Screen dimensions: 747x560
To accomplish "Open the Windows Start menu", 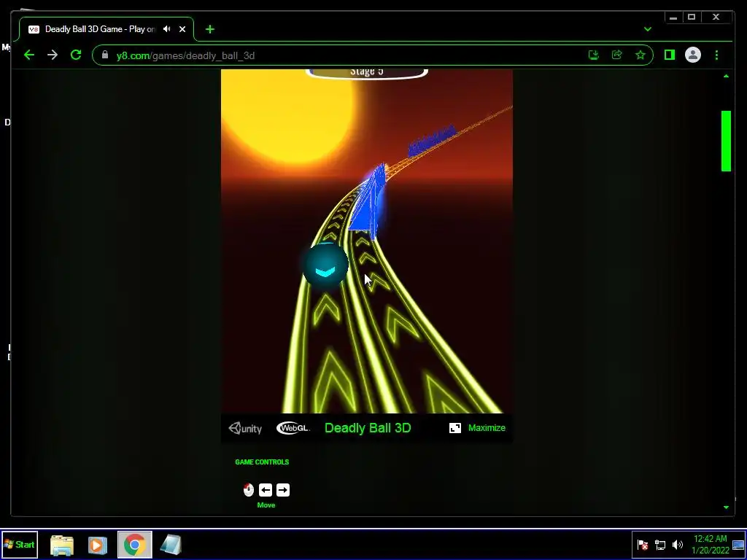I will [20, 544].
